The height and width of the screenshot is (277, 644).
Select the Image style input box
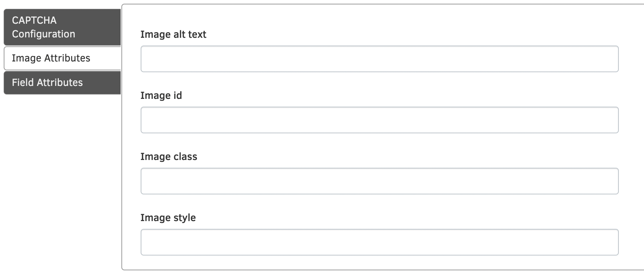pyautogui.click(x=379, y=242)
